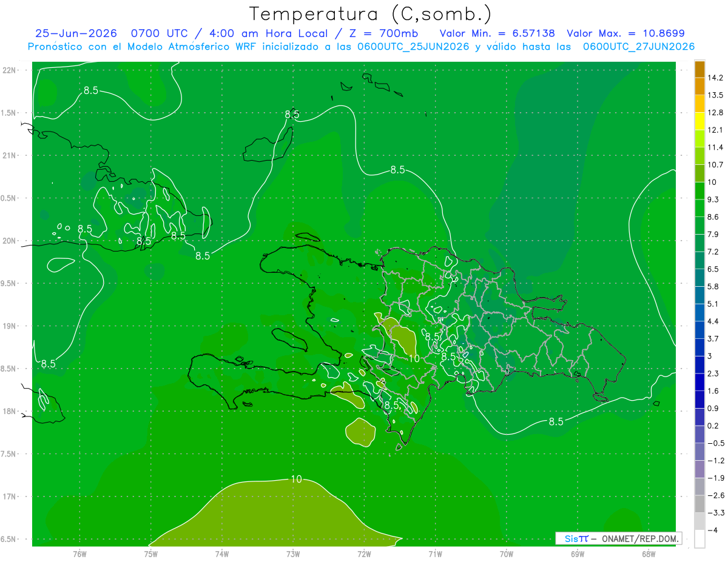Pick the yellow swatch between 12.1 and 12.8
Viewport: 728px width, 562px height.
click(699, 121)
